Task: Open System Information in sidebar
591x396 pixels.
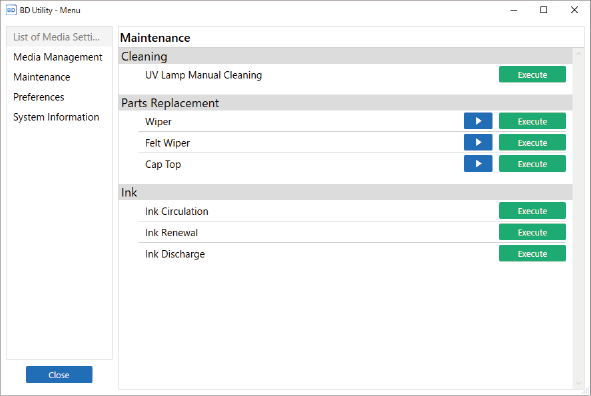Action: pyautogui.click(x=59, y=117)
